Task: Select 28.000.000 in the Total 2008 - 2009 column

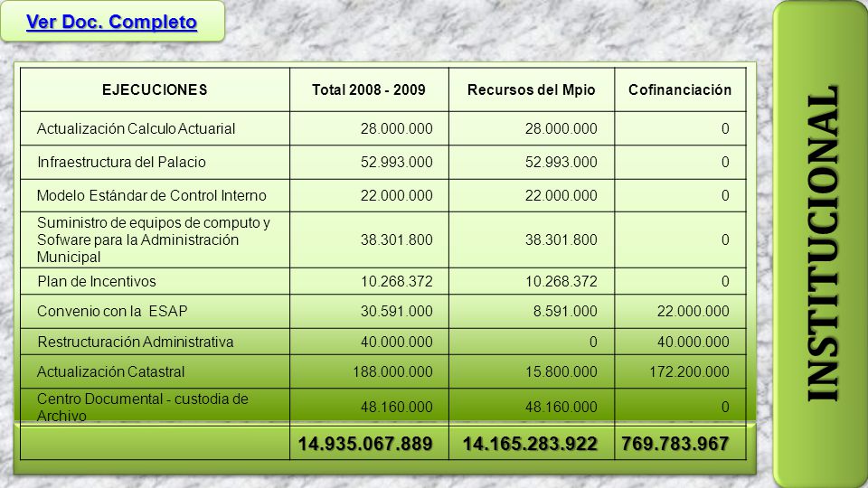Action: point(397,128)
